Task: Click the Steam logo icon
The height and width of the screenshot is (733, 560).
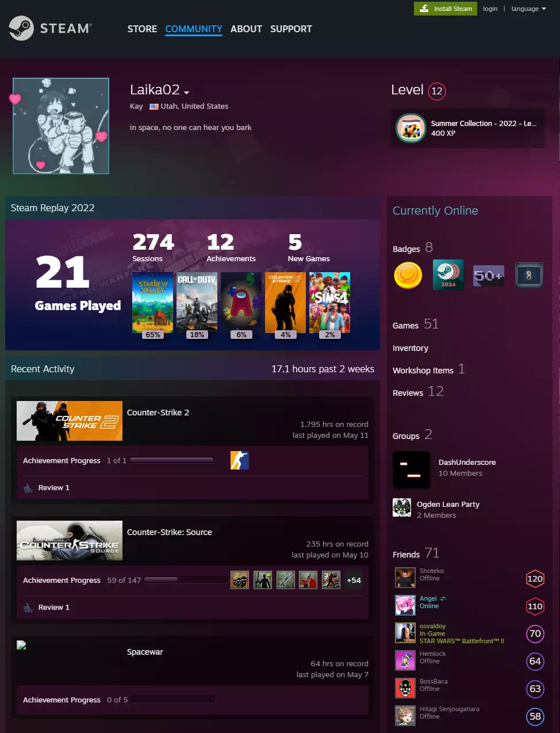Action: (x=21, y=28)
